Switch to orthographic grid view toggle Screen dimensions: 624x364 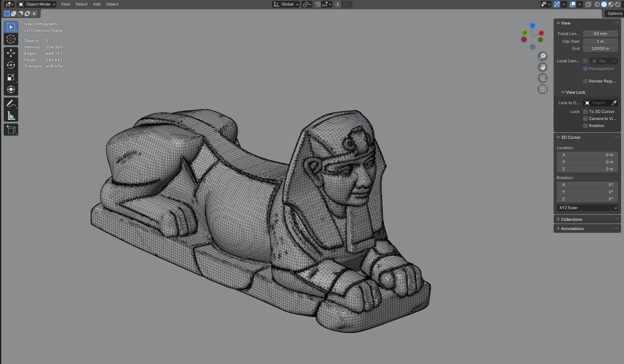click(x=543, y=89)
